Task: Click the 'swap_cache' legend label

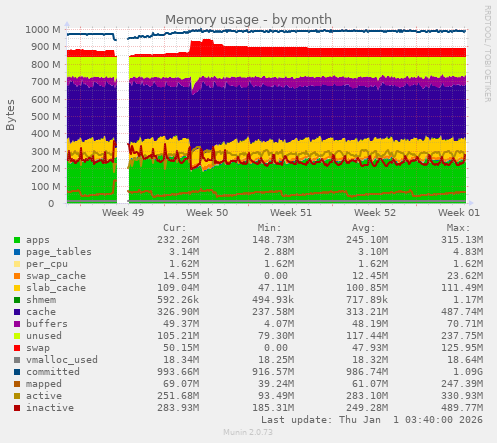Action: point(56,276)
